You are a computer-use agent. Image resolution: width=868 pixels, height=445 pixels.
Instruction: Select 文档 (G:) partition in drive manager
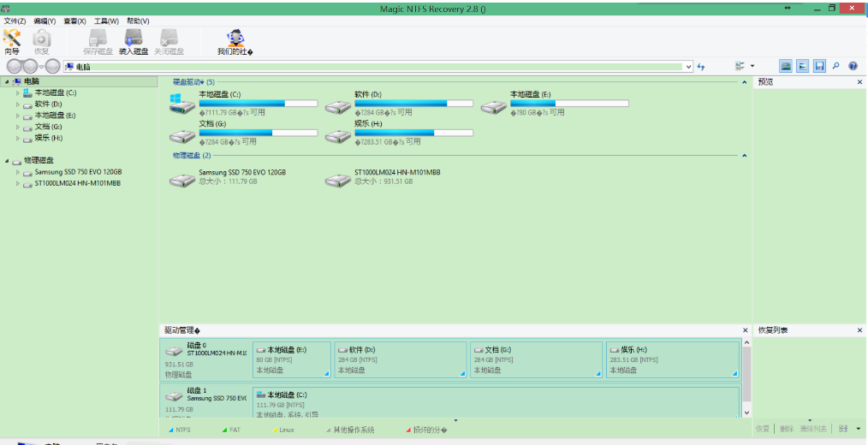537,359
